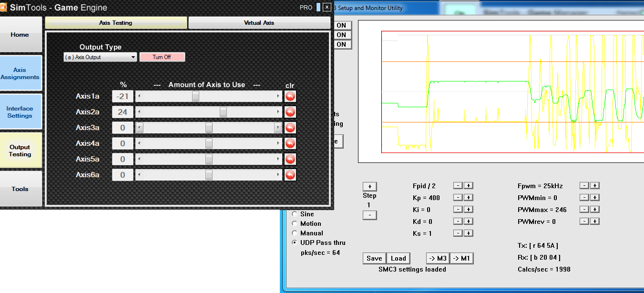Reset Axis1a with its red clr icon
This screenshot has height=293, width=644.
pyautogui.click(x=290, y=96)
